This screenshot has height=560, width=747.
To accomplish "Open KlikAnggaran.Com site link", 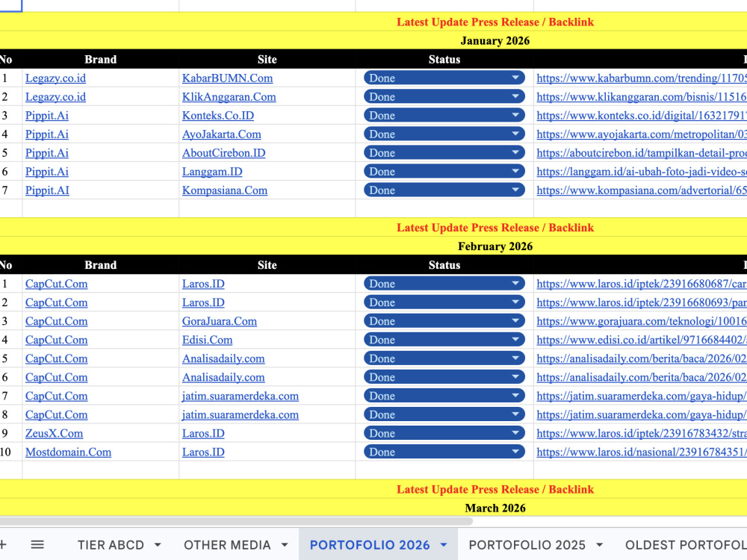I will (229, 96).
